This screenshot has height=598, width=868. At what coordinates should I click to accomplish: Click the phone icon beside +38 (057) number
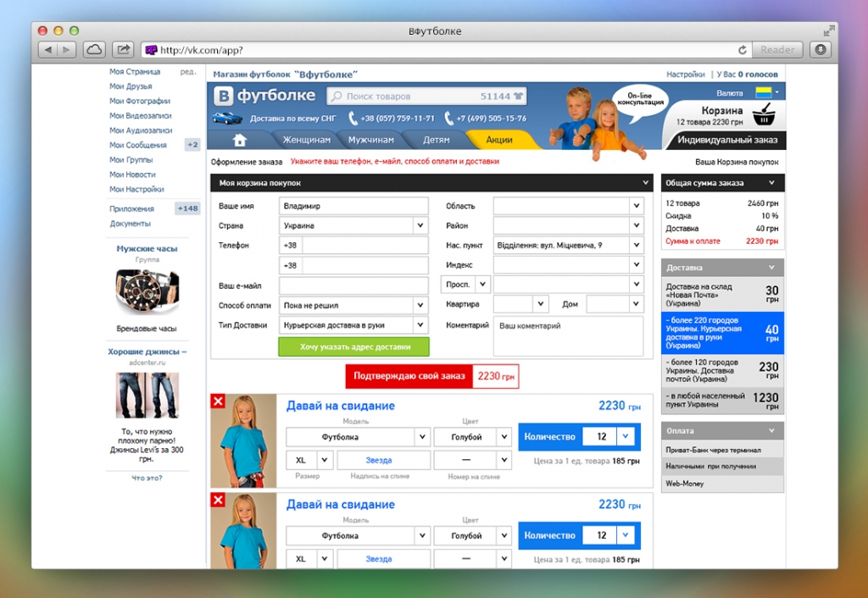point(353,118)
